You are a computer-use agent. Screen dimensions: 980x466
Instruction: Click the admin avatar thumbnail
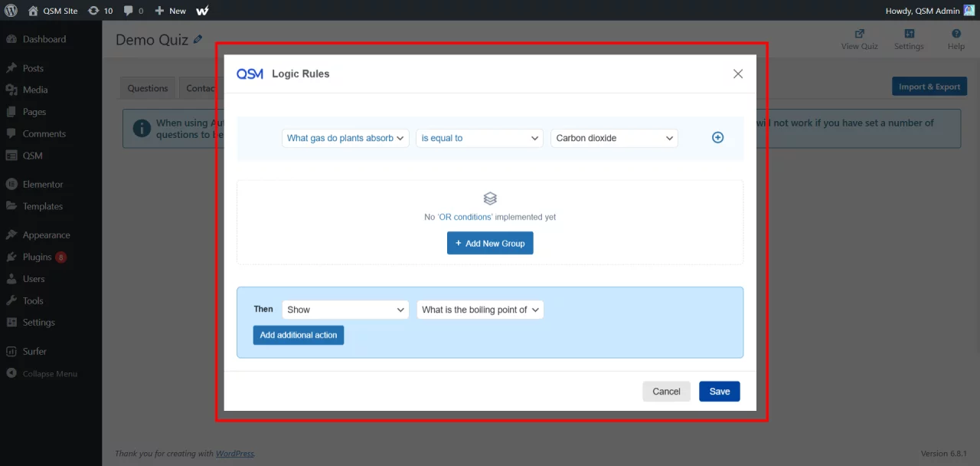point(969,11)
